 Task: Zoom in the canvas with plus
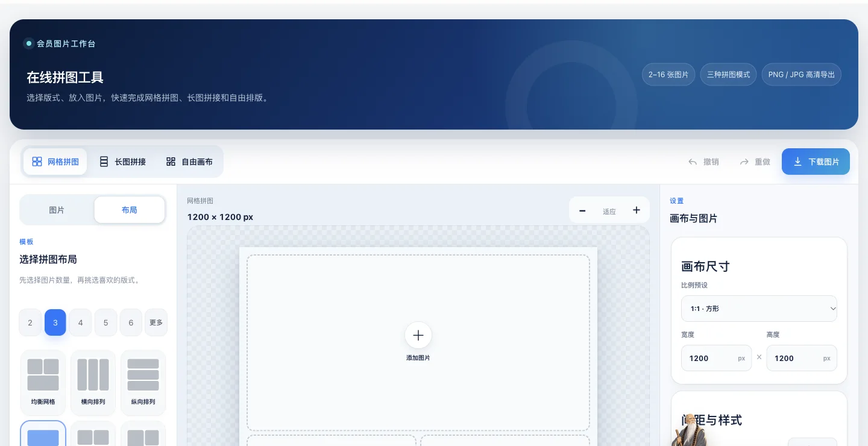click(x=637, y=210)
